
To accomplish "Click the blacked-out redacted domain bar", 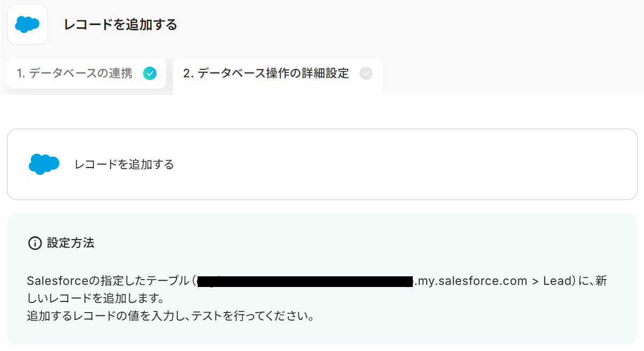I will click(305, 281).
